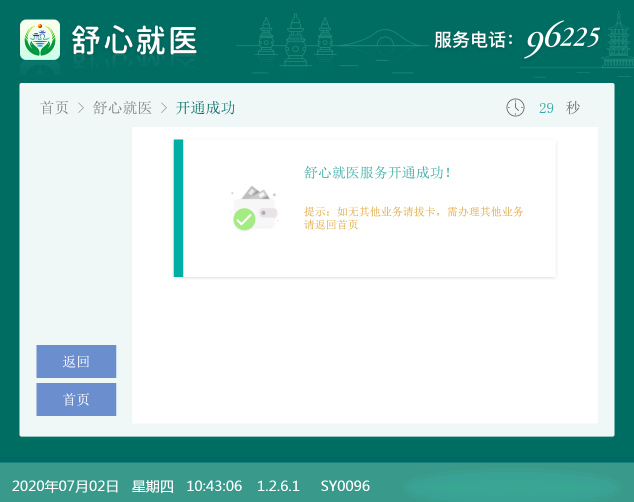This screenshot has width=634, height=502.
Task: Click the 返回 button
Action: coord(76,361)
